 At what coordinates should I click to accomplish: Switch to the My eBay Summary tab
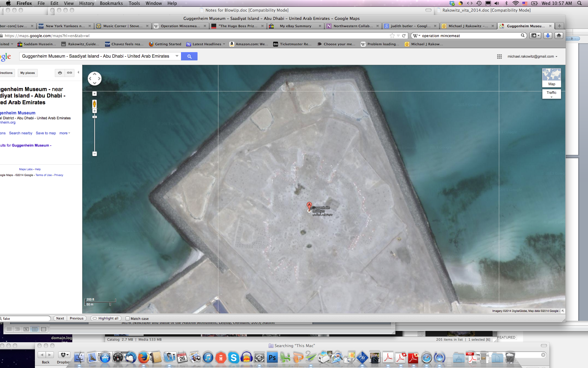pos(295,26)
